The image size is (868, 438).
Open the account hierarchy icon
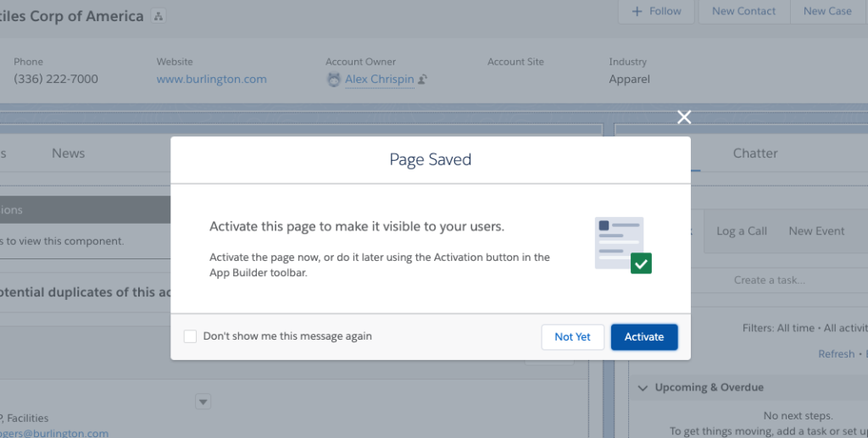coord(159,16)
